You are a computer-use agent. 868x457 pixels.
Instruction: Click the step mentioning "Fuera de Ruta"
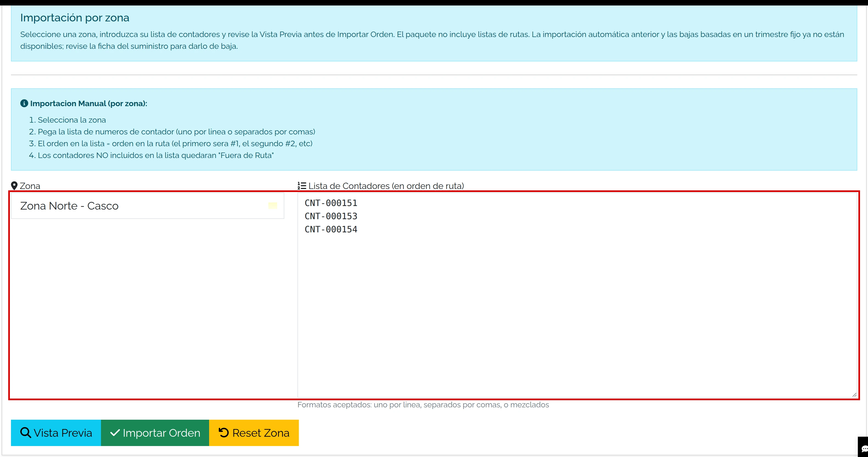tap(156, 155)
